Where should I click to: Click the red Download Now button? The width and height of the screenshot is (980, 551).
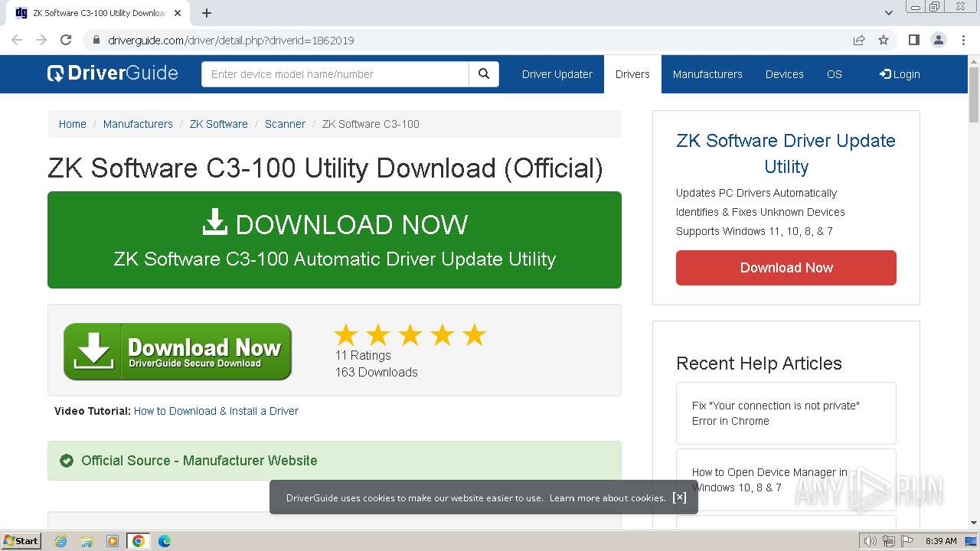click(x=786, y=268)
